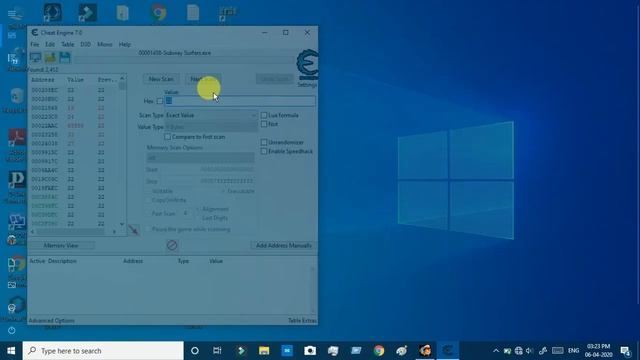
Task: Open Cortana circle on taskbar
Action: coord(195,351)
